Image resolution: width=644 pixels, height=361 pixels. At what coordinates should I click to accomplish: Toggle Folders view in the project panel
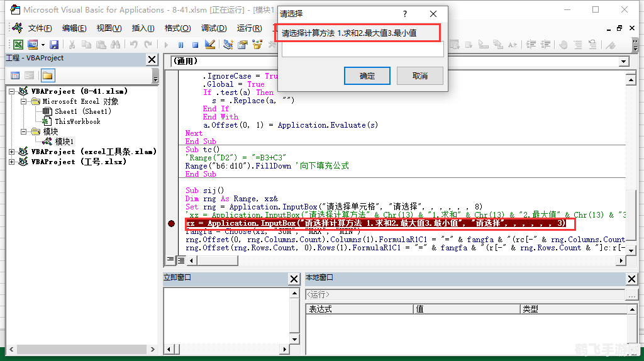tap(48, 75)
